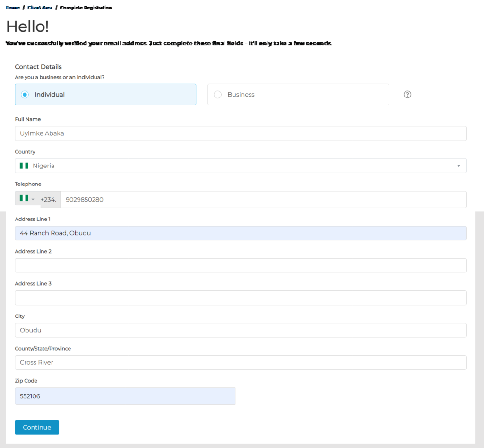Click the Full Name input field
The height and width of the screenshot is (448, 484).
[x=241, y=133]
